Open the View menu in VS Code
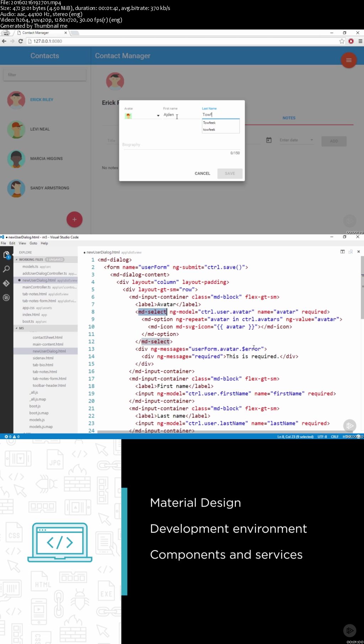Viewport: 364px width, 644px height. click(x=22, y=244)
